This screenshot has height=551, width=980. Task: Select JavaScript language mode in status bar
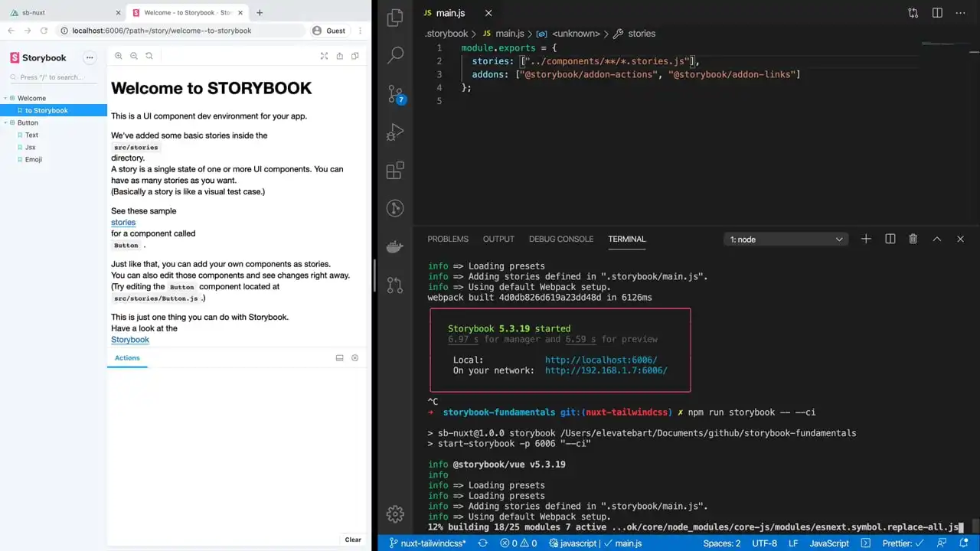tap(829, 543)
